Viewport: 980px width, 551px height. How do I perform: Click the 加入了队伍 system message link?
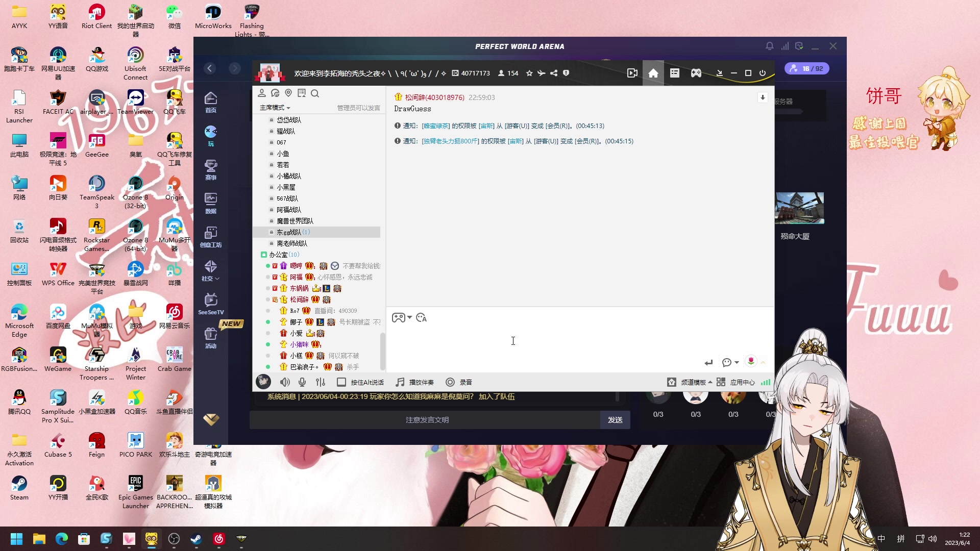[x=497, y=396]
